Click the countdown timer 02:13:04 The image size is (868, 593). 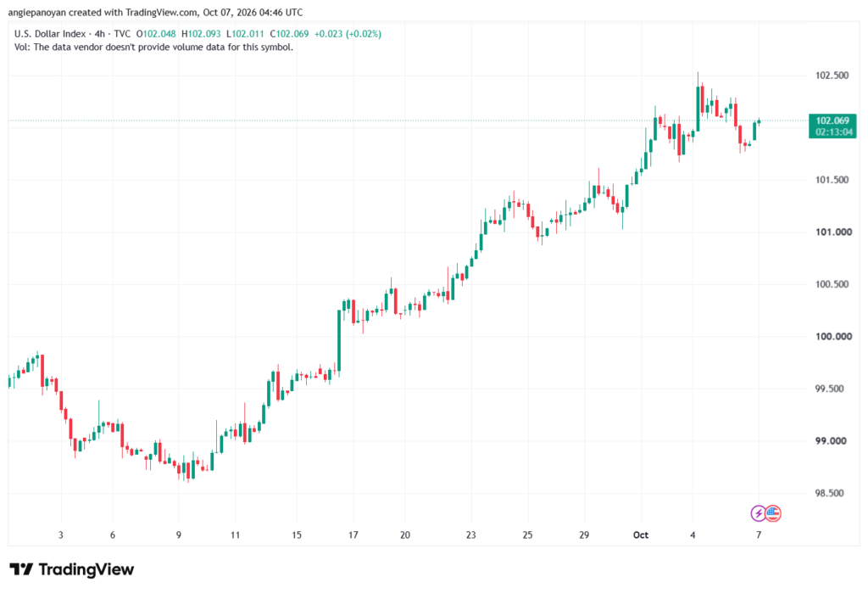tap(833, 131)
